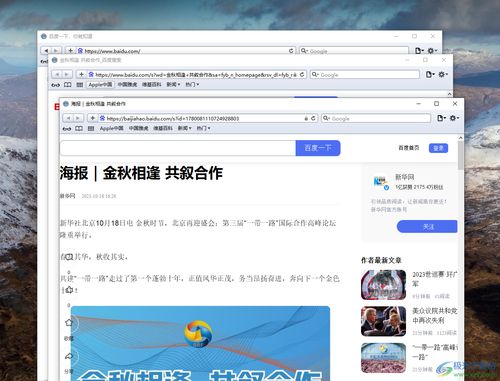500x381 pixels.
Task: Open the 一带一路 高峰 article thumbnail
Action: (x=383, y=358)
